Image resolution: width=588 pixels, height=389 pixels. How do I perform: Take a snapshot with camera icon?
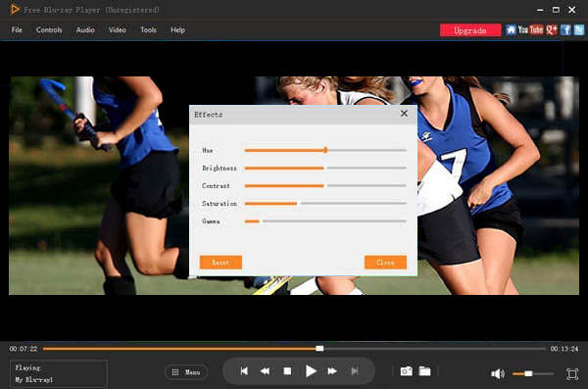[x=406, y=371]
